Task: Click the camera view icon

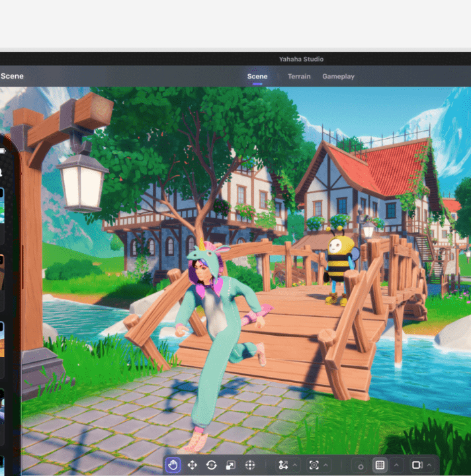Action: click(417, 465)
